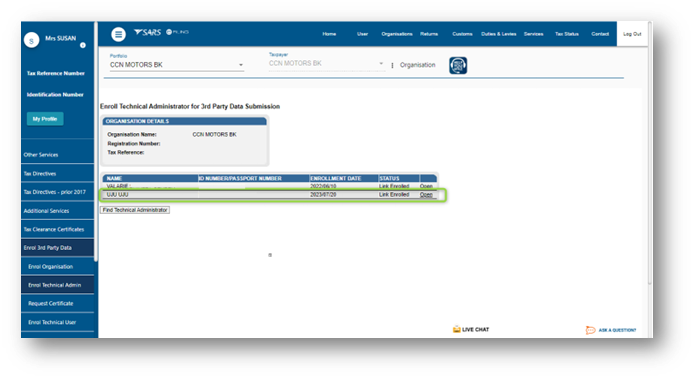This screenshot has height=380, width=695.
Task: Click the SARS eFiling logo
Action: [161, 32]
